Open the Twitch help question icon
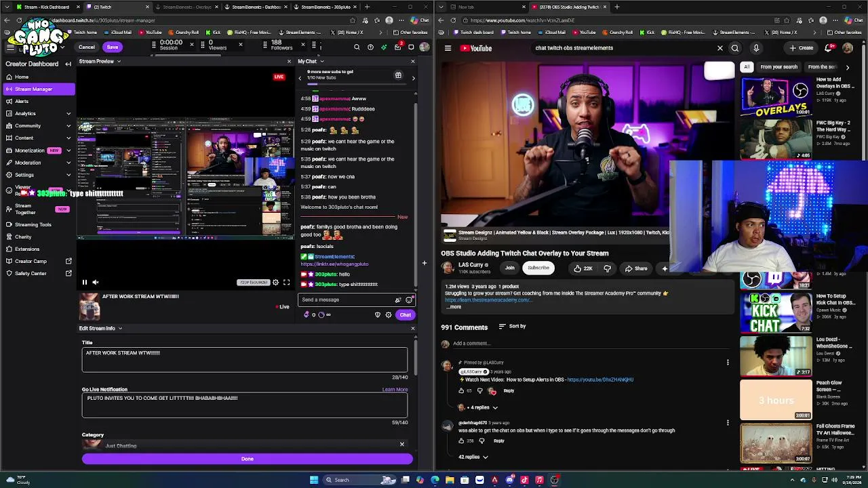The height and width of the screenshot is (488, 868). 370,47
